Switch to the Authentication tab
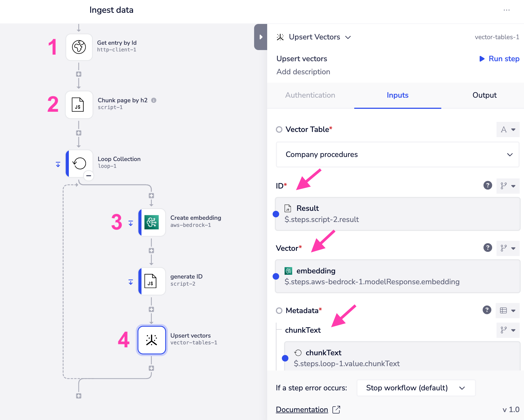Viewport: 524px width, 420px height. click(x=310, y=95)
